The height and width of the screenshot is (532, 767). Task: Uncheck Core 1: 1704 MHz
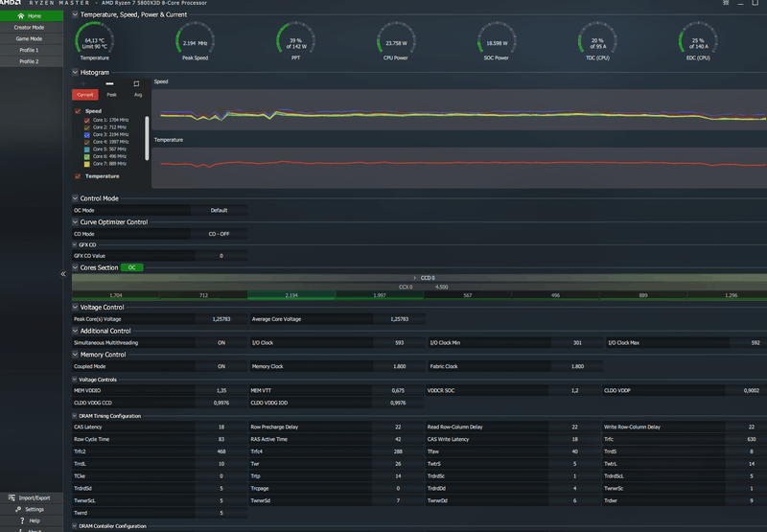pos(87,120)
